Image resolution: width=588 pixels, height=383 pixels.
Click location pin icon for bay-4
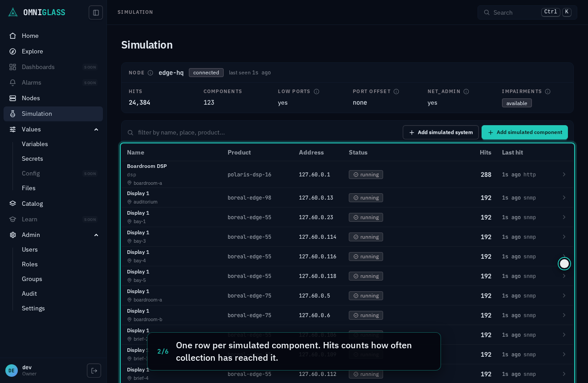pyautogui.click(x=130, y=261)
